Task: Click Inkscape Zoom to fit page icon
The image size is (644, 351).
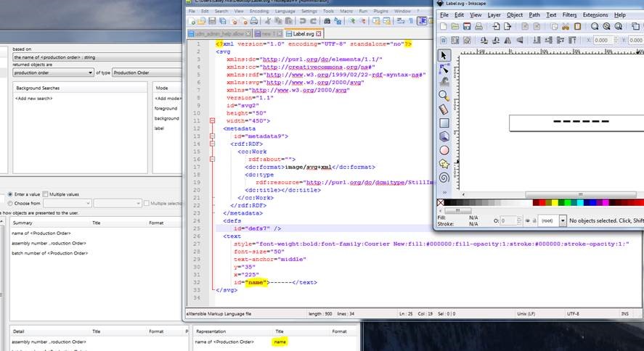Action: point(619,27)
